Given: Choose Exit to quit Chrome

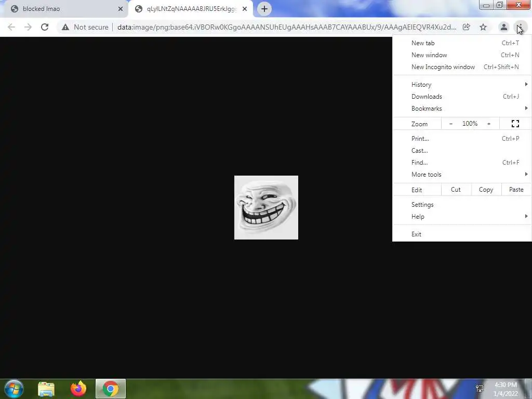Looking at the screenshot, I should (x=462, y=234).
